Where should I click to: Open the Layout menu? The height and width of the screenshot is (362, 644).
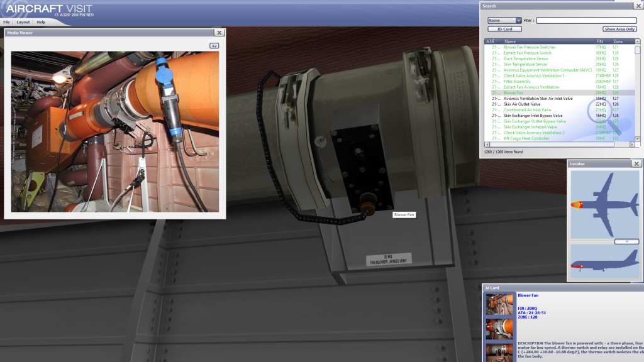23,22
